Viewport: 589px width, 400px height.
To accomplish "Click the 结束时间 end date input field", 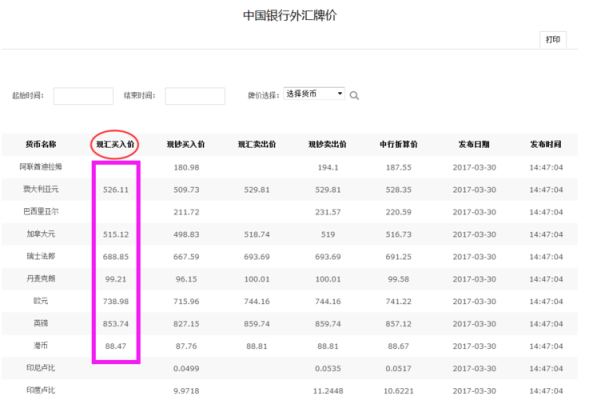I will click(x=195, y=96).
